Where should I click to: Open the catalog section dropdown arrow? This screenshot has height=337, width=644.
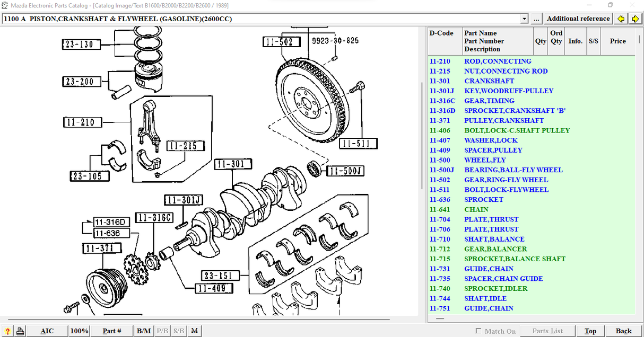tap(525, 19)
